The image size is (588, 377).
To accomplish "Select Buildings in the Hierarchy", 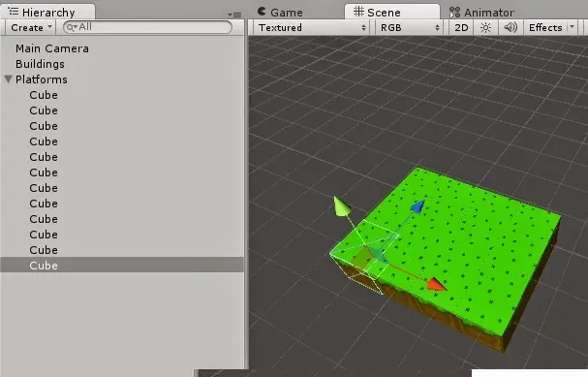I will point(40,64).
